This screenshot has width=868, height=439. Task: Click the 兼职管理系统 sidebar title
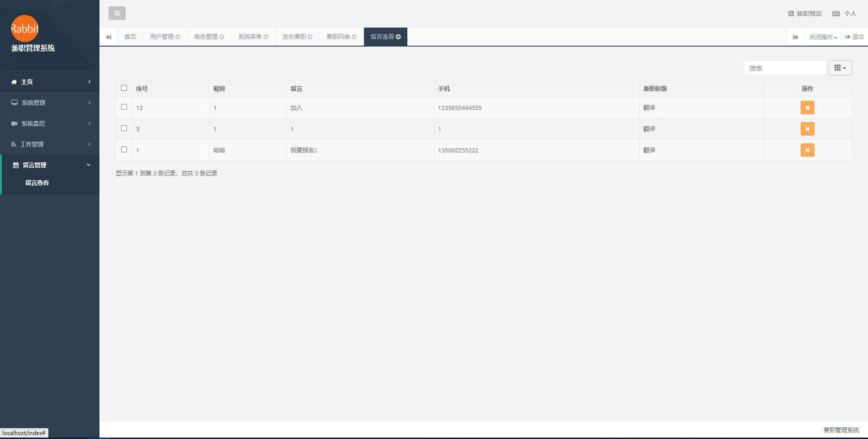[33, 48]
